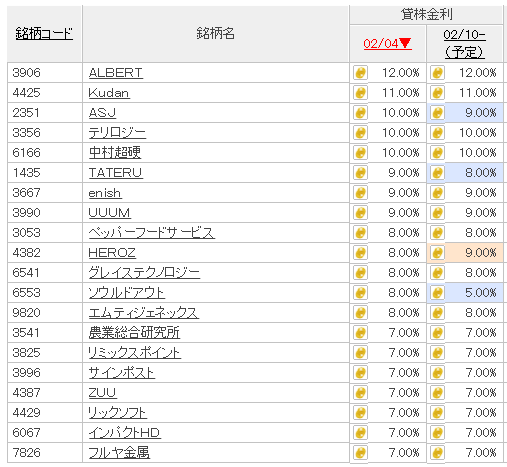The width and height of the screenshot is (507, 467).
Task: Click the coin icon next to ASJ's 9.00% rate
Action: [x=437, y=113]
